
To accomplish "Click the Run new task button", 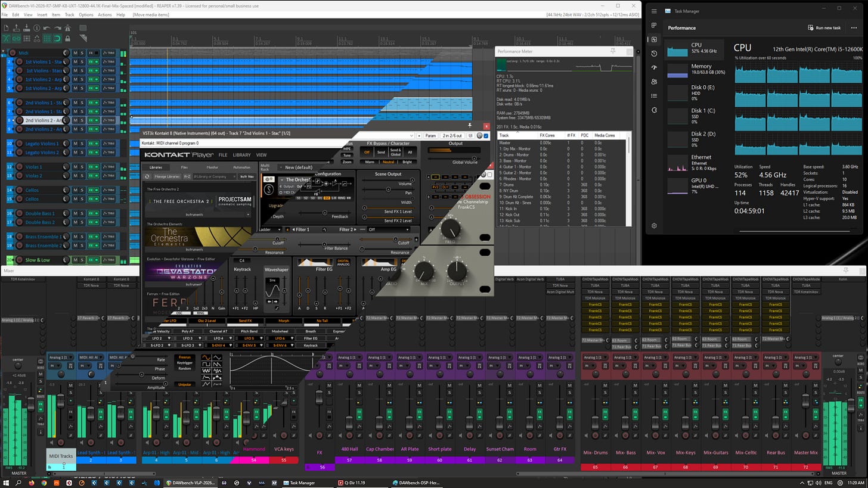I will [x=824, y=28].
